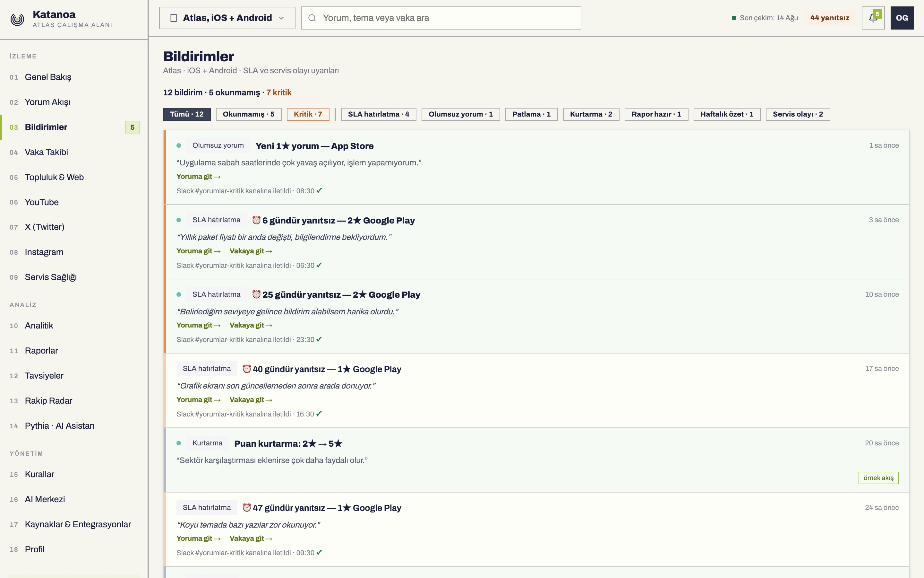
Task: Click Vakaya git on 6 gündür yanıtsız notification
Action: 251,251
